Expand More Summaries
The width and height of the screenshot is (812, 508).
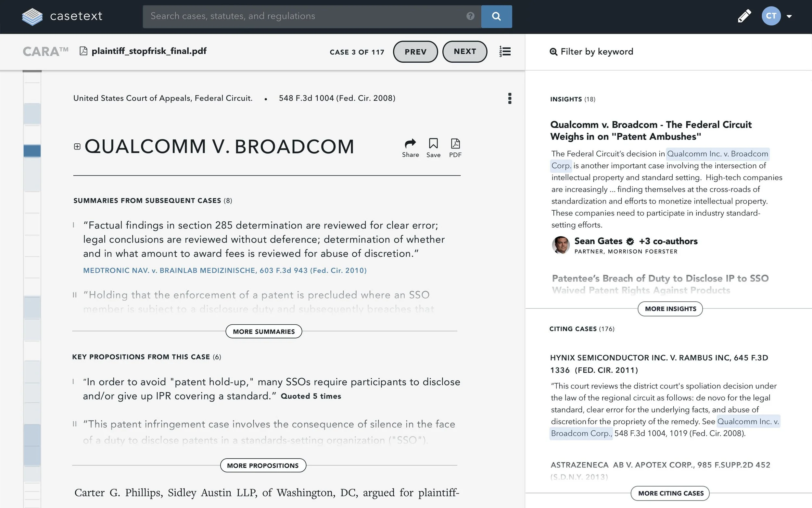pos(263,331)
